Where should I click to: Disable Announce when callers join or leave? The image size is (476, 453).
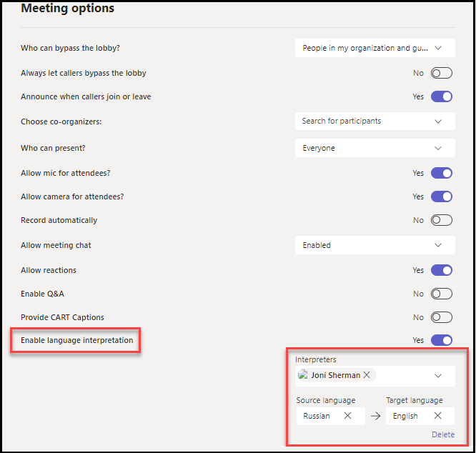pos(442,96)
